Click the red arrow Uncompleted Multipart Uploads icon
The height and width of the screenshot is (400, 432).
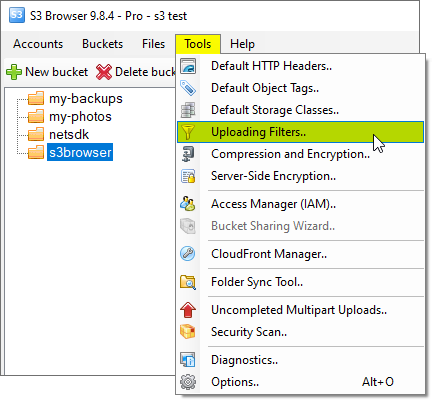[188, 310]
